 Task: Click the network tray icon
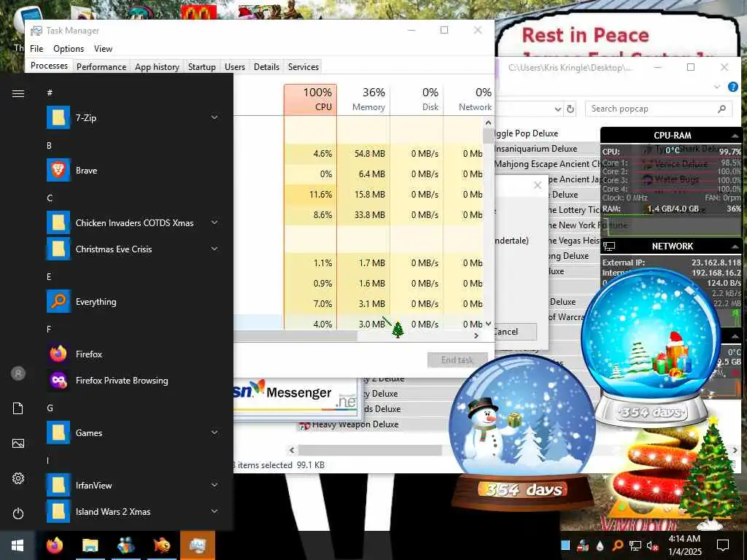tap(635, 545)
